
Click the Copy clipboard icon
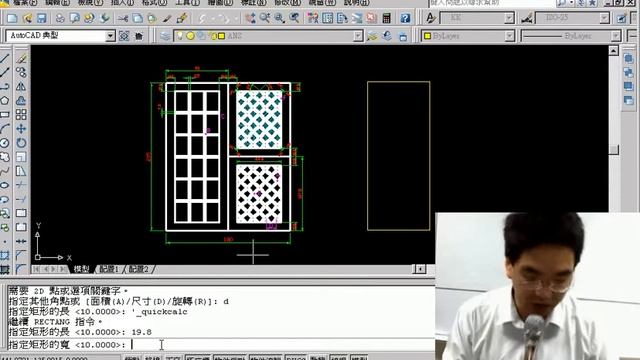(138, 18)
